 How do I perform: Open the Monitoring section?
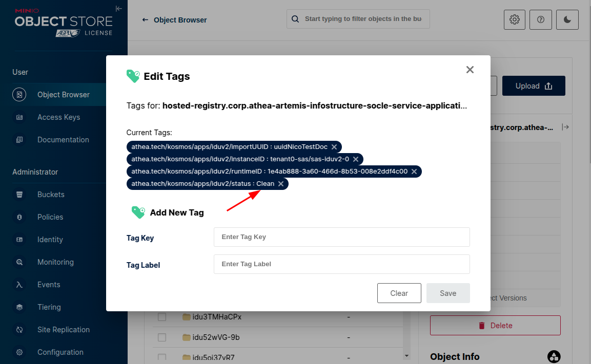pos(55,262)
